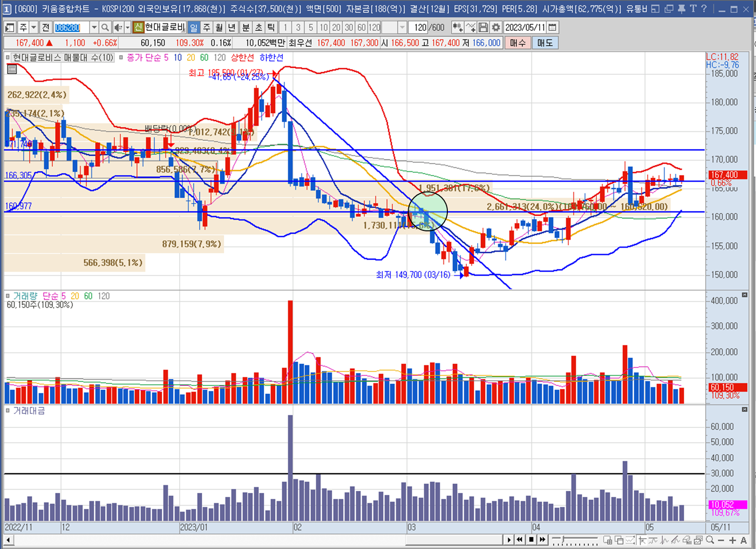Screen dimensions: 756x549
Task: Click the 상한선 upper band legend label
Action: 242,58
